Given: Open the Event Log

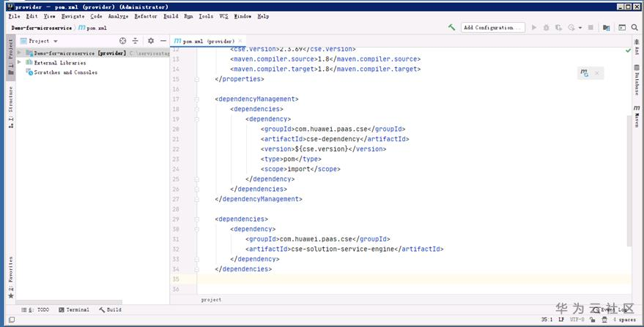Looking at the screenshot, I should point(612,309).
